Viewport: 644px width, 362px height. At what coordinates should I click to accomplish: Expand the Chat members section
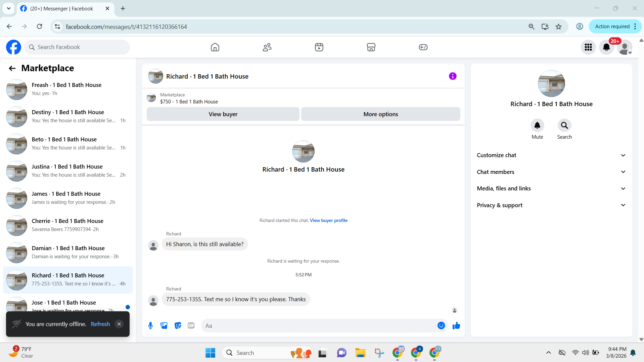(551, 172)
